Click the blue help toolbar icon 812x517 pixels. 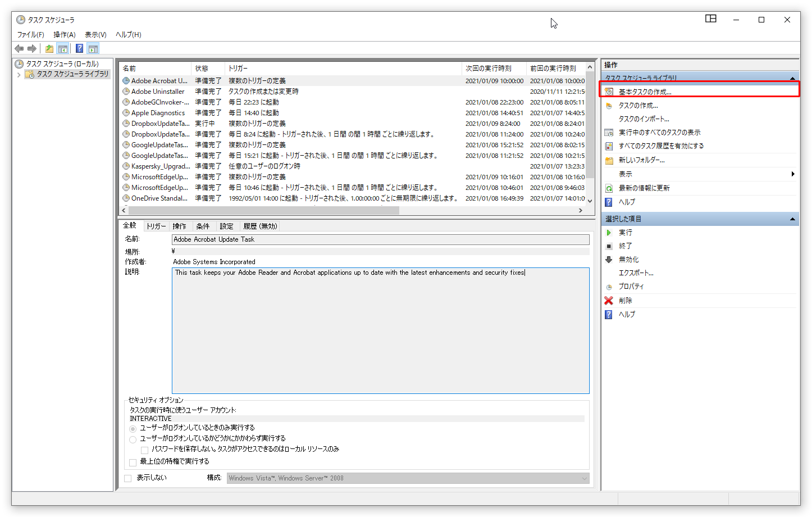80,49
